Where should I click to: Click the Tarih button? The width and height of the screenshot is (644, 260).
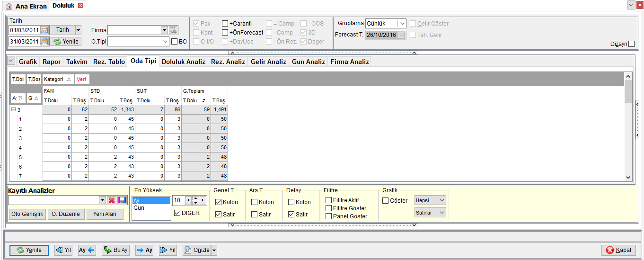click(x=62, y=30)
